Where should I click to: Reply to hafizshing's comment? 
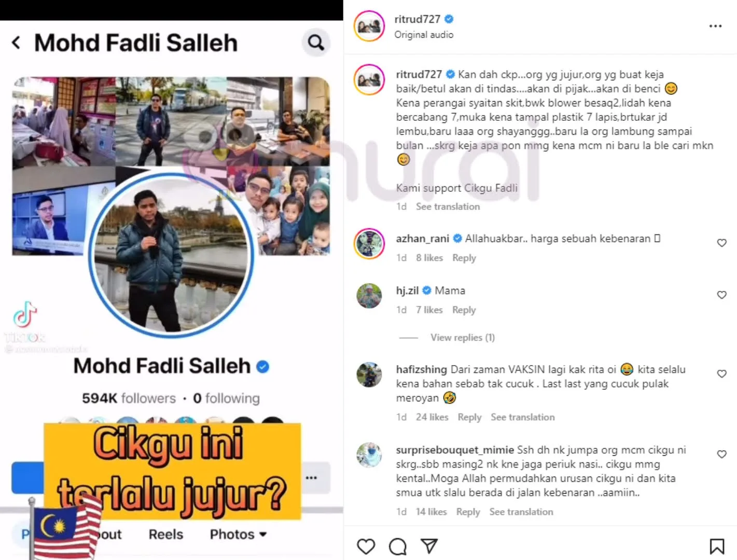(x=469, y=417)
